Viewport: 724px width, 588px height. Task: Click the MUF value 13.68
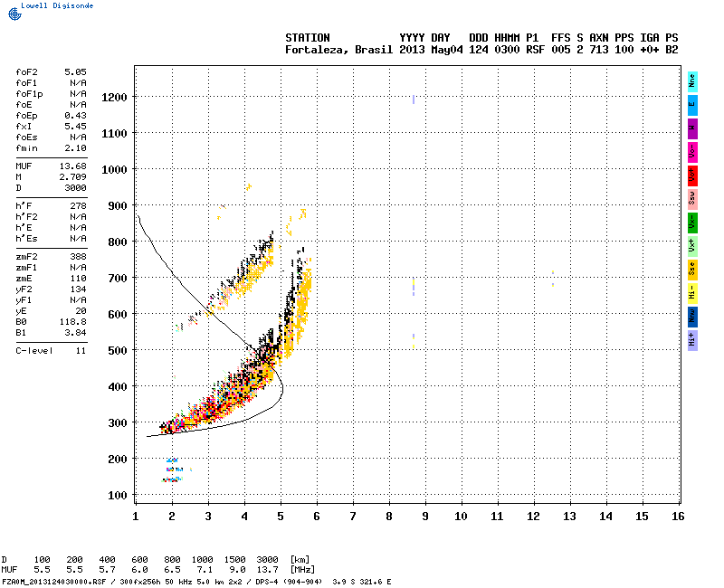point(73,166)
